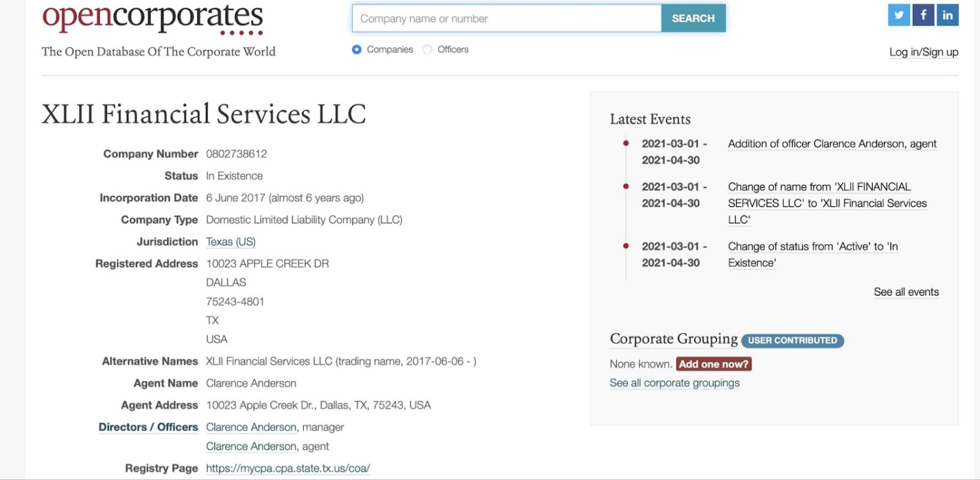The width and height of the screenshot is (980, 480).
Task: Focus the company name or number search box
Action: pos(507,18)
